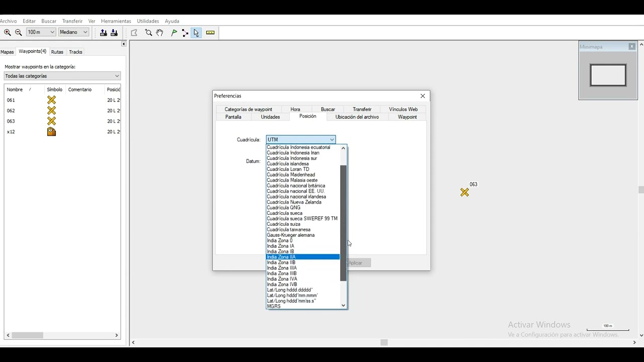Click the symbol of waypoint 063 in list

51,121
